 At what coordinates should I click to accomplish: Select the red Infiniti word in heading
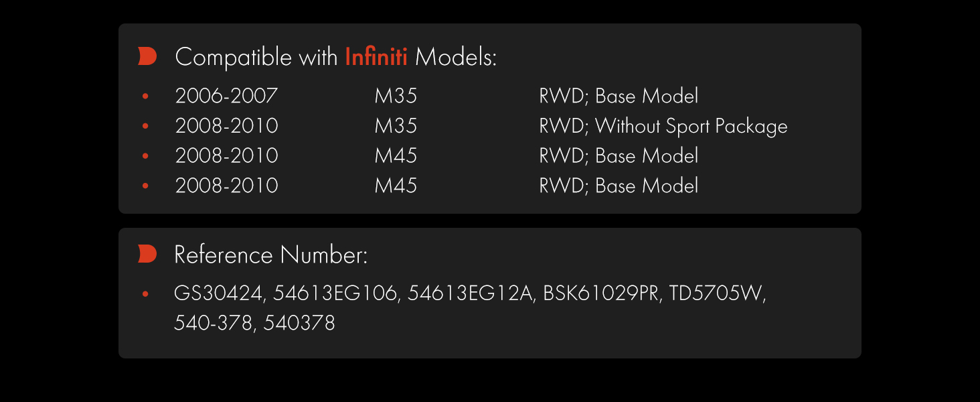click(376, 57)
